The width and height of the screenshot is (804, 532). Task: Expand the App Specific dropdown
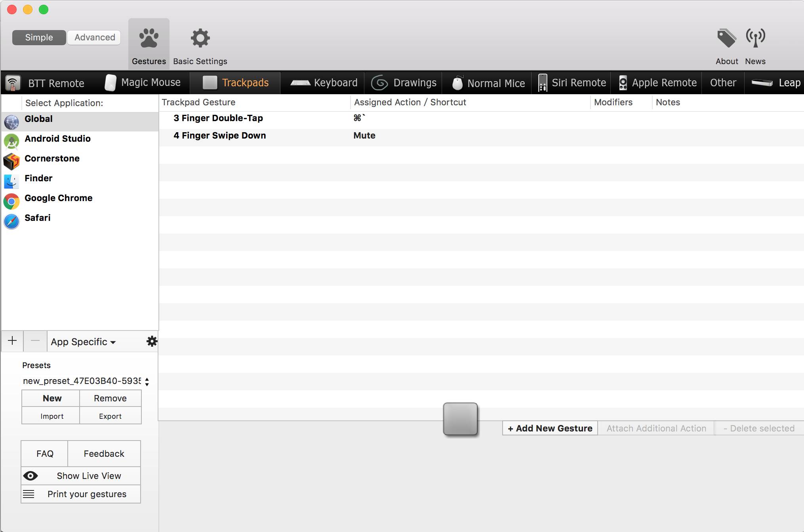(83, 342)
